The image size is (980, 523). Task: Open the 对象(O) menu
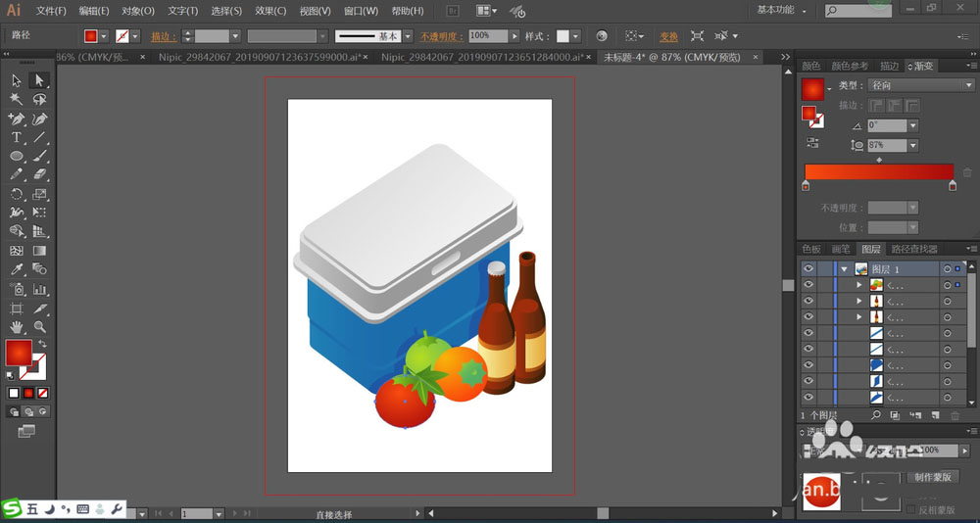coord(138,11)
